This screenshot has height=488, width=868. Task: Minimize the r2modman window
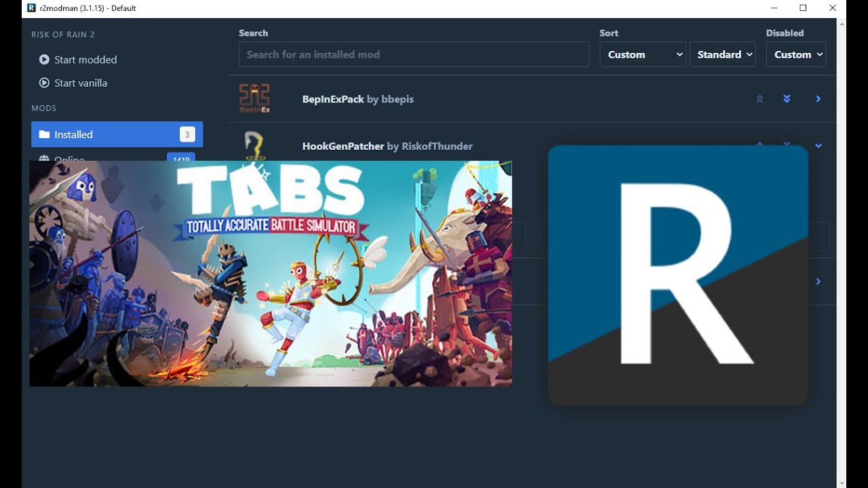[x=774, y=8]
